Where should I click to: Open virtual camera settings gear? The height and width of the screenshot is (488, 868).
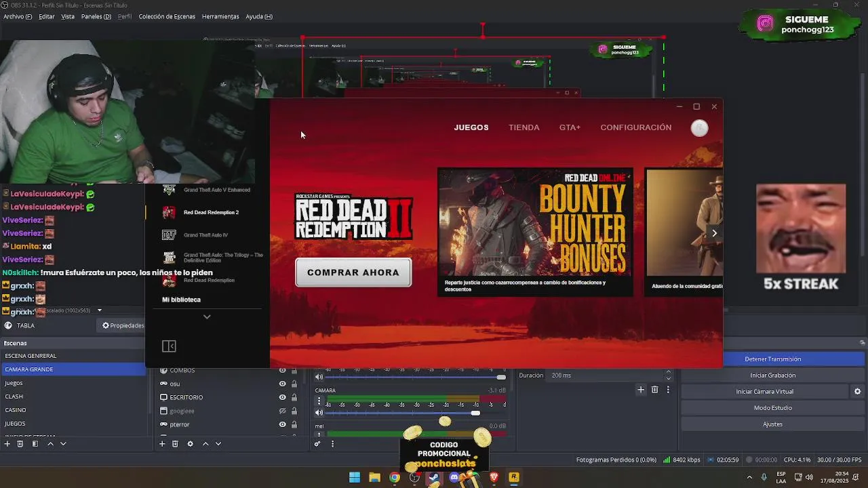coord(857,391)
